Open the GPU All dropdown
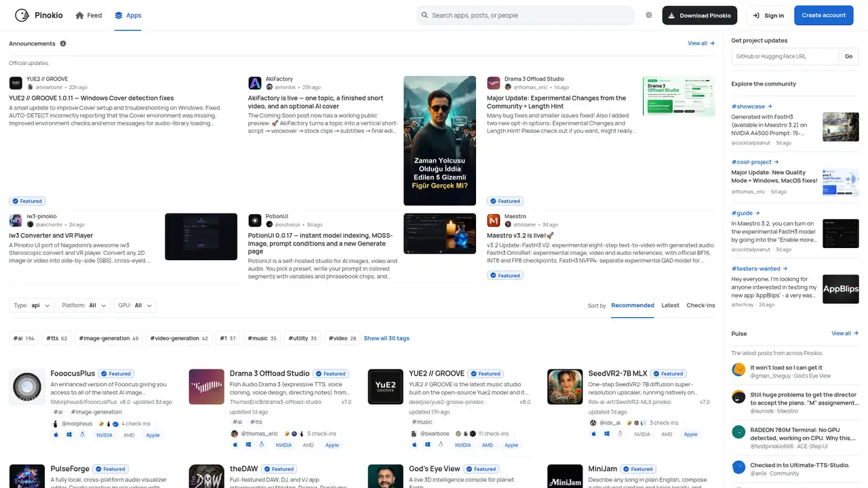The height and width of the screenshot is (488, 868). point(134,306)
